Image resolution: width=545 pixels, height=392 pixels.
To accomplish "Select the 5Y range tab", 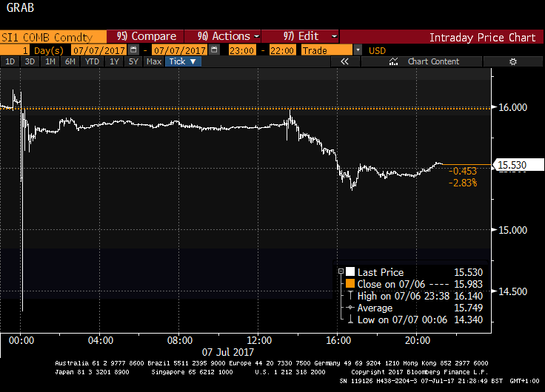I will pyautogui.click(x=133, y=61).
